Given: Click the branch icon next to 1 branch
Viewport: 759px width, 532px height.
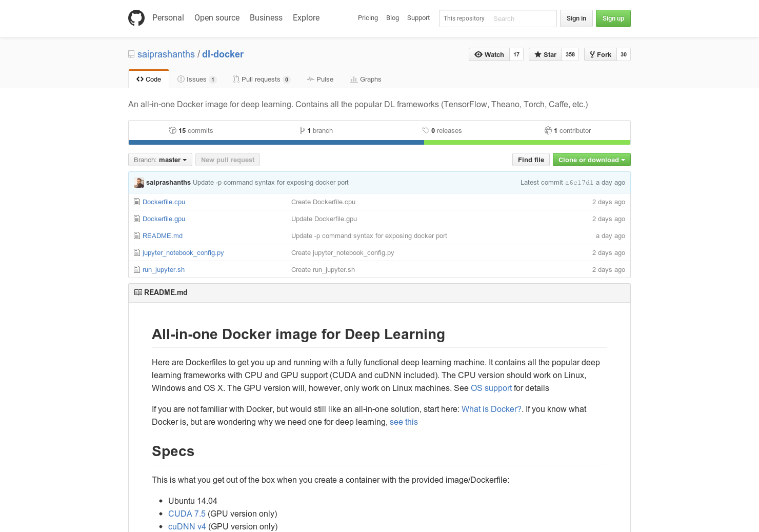Looking at the screenshot, I should pyautogui.click(x=302, y=130).
